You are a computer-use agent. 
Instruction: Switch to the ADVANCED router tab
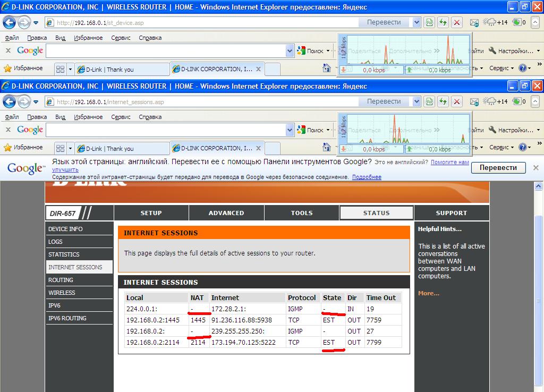[226, 213]
